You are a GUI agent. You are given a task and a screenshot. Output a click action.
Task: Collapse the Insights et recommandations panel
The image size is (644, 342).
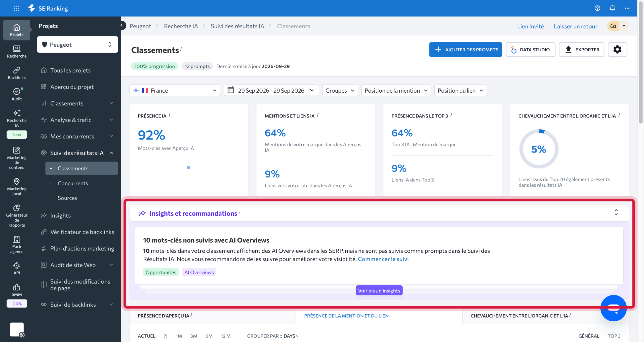[616, 212]
